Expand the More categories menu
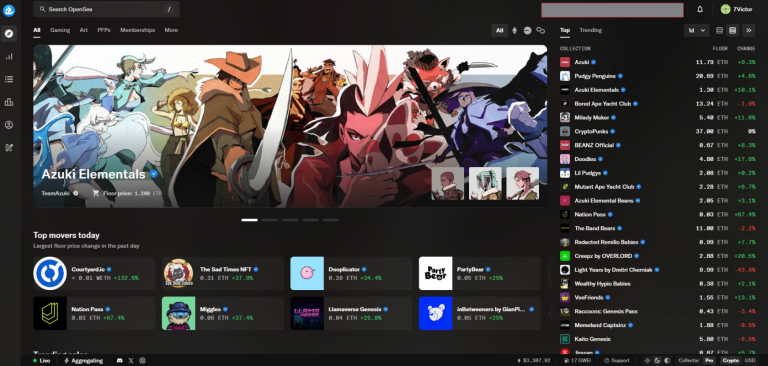768x366 pixels. click(x=171, y=30)
